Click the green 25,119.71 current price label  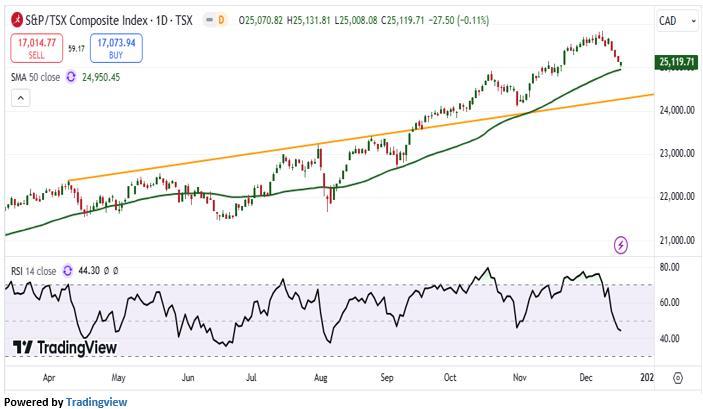[x=677, y=62]
